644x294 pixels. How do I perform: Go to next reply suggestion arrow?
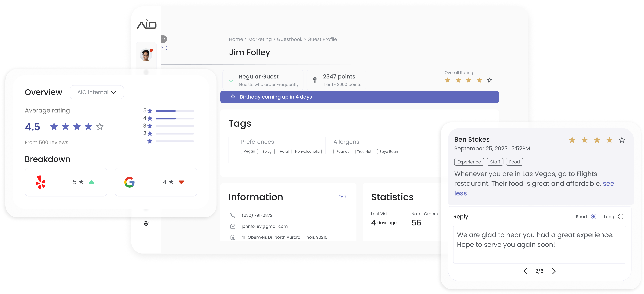point(554,271)
